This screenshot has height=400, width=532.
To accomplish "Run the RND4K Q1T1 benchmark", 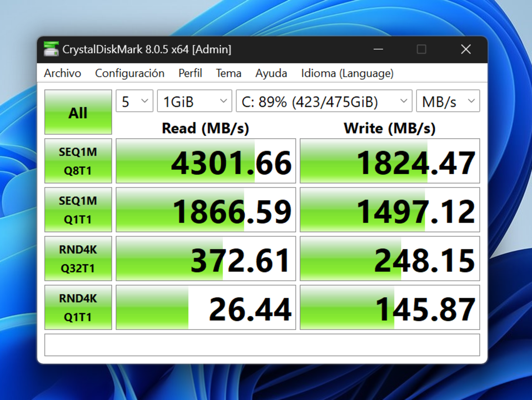I will click(x=78, y=307).
